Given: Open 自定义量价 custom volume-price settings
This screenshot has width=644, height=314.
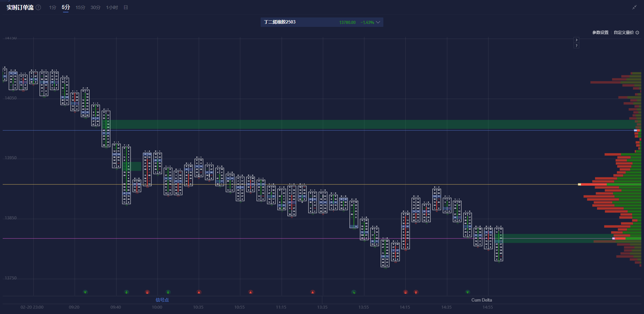Looking at the screenshot, I should click(624, 33).
